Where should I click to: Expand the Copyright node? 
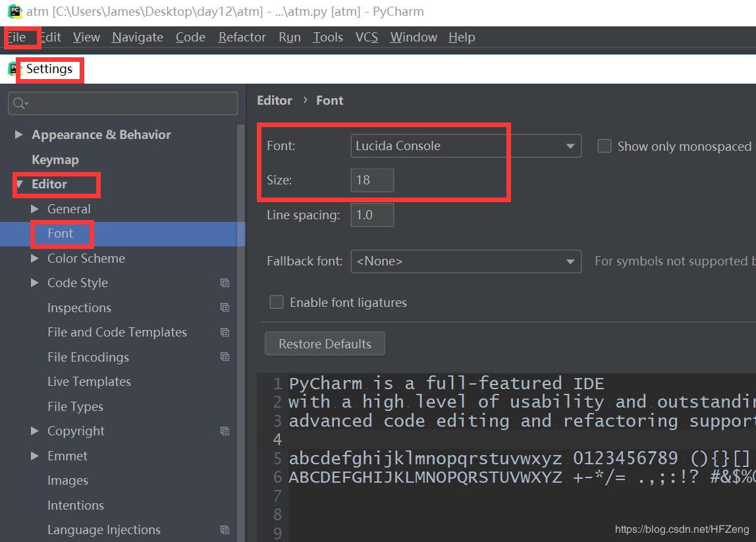click(35, 431)
